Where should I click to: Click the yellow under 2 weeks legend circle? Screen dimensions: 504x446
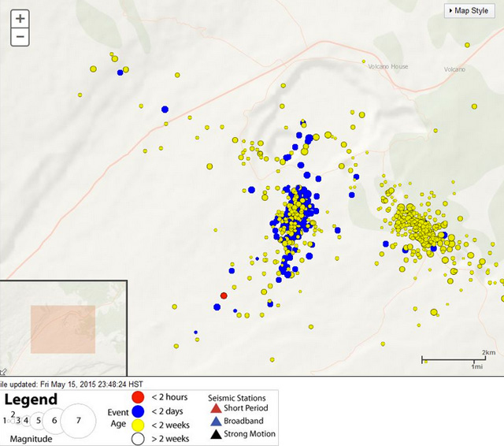tap(138, 425)
